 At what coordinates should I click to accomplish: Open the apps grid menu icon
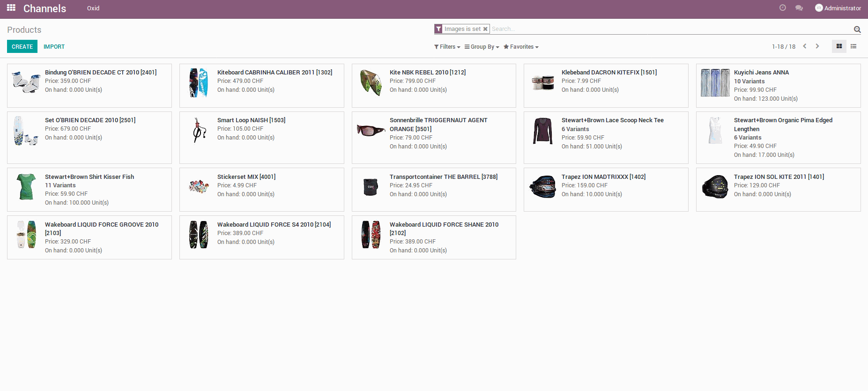tap(11, 8)
